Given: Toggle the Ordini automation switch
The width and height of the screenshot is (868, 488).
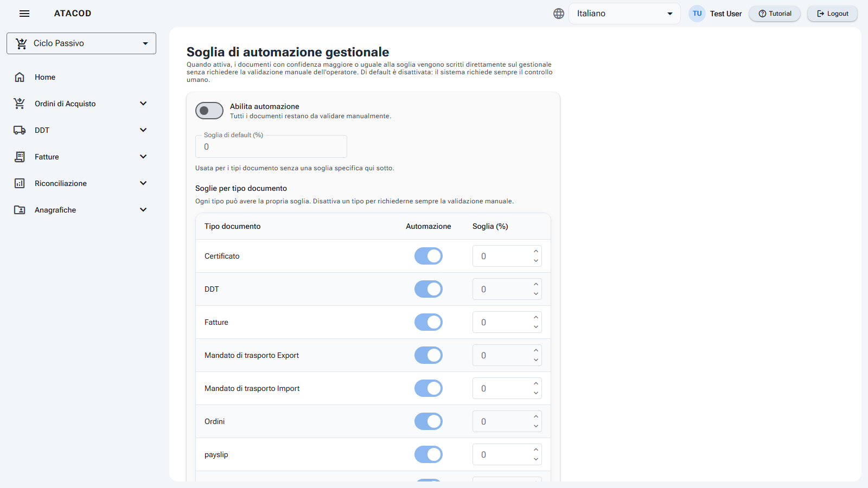Looking at the screenshot, I should [429, 421].
